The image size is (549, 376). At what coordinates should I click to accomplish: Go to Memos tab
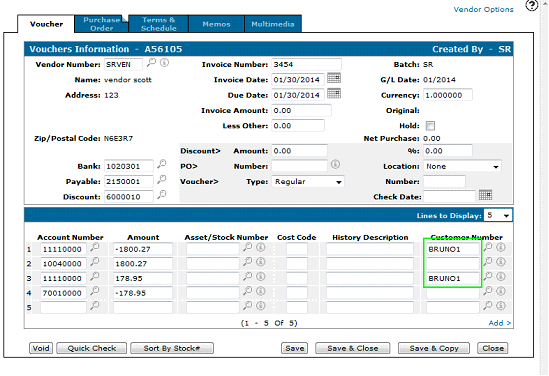coord(216,24)
